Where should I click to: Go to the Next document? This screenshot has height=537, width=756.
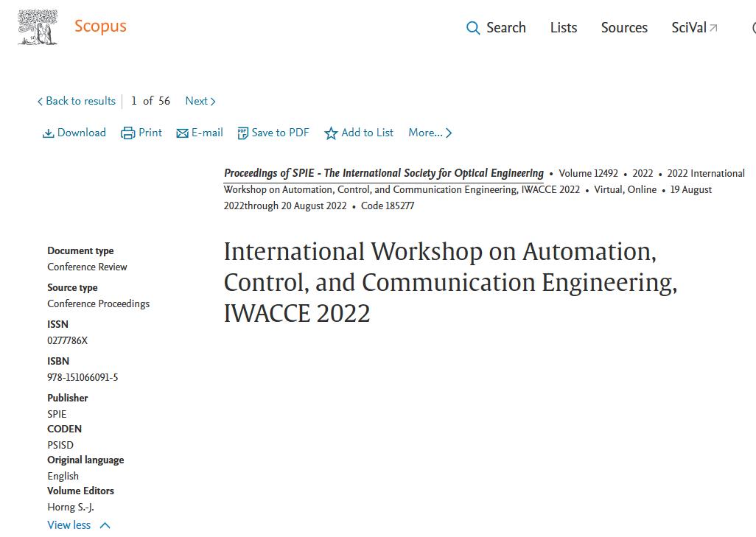pos(200,101)
